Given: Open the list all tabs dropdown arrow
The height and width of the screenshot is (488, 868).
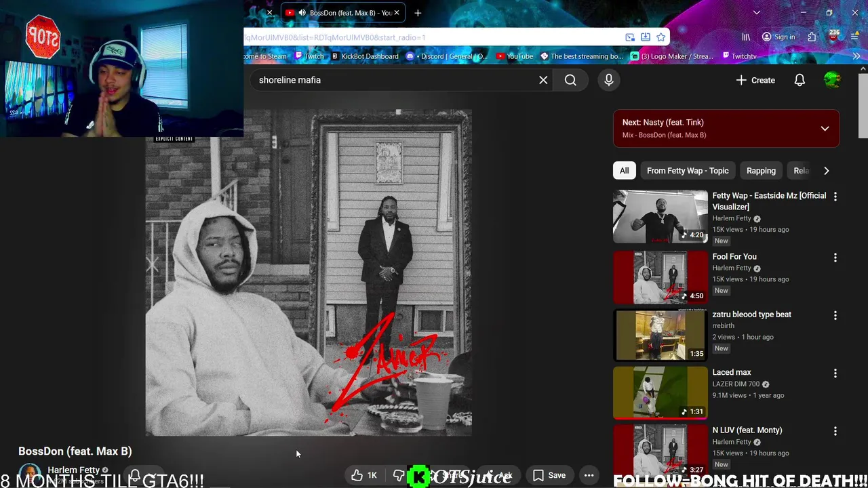Looking at the screenshot, I should point(757,13).
